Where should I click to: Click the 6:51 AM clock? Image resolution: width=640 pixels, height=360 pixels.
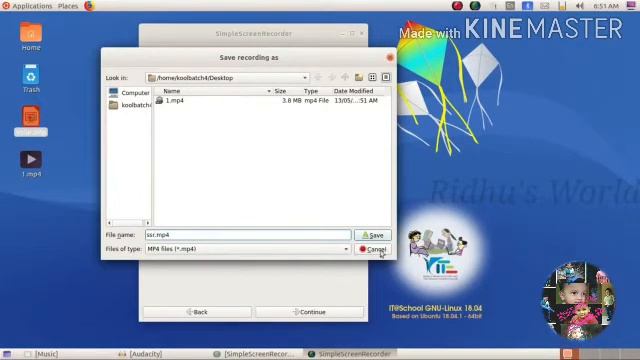(606, 6)
